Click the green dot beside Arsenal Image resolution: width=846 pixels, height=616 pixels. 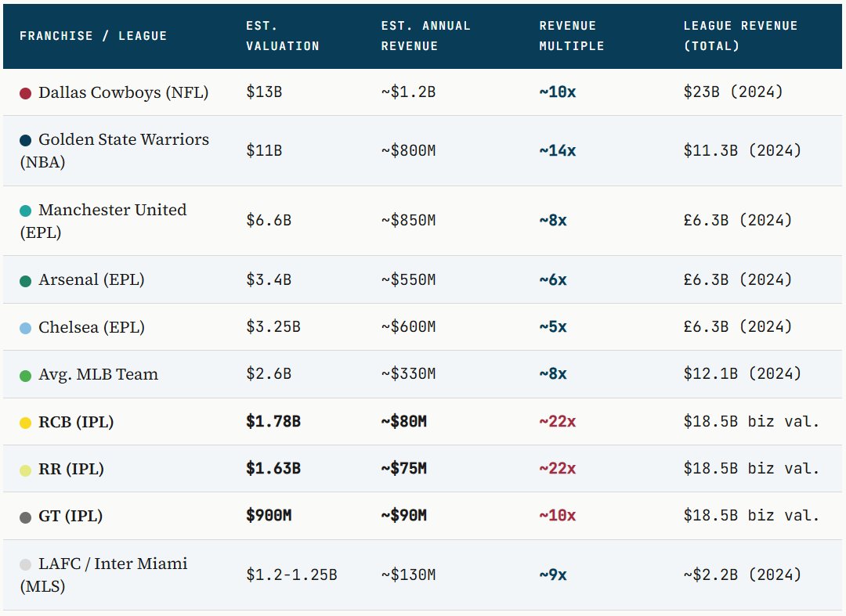(25, 280)
